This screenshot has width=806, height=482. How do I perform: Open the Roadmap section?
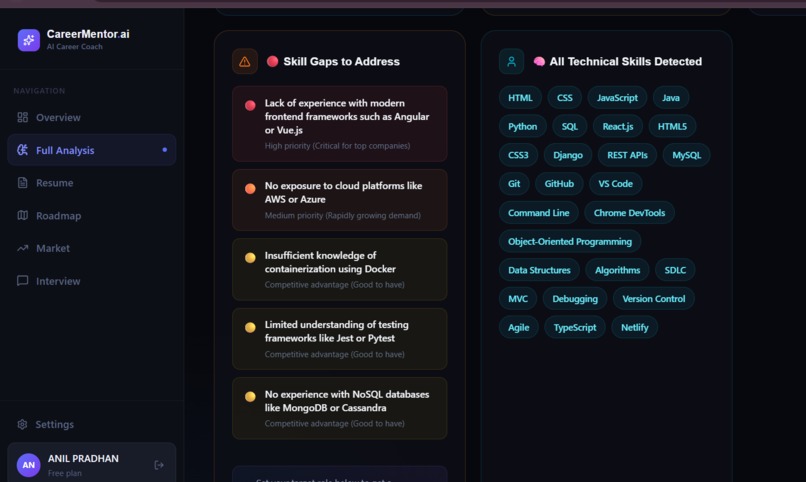pos(91,215)
